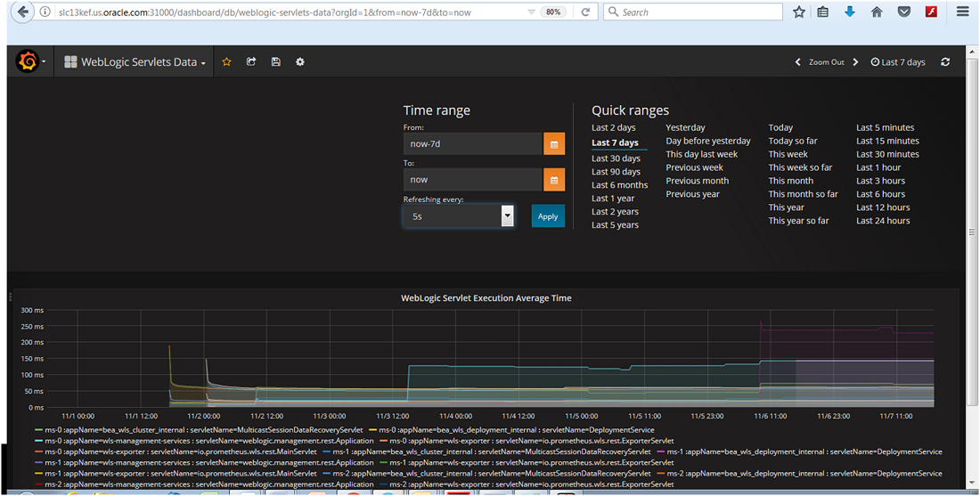
Task: Click the share dashboard icon
Action: (251, 62)
